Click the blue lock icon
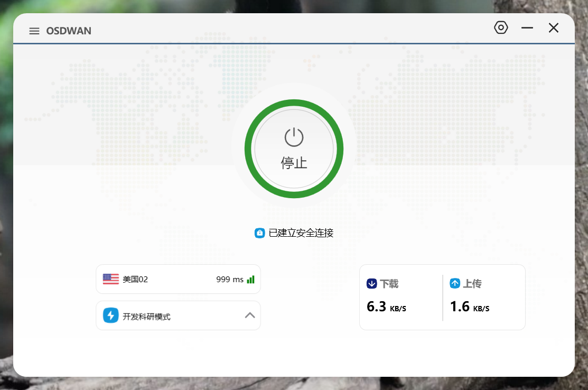588x390 pixels. coord(259,233)
